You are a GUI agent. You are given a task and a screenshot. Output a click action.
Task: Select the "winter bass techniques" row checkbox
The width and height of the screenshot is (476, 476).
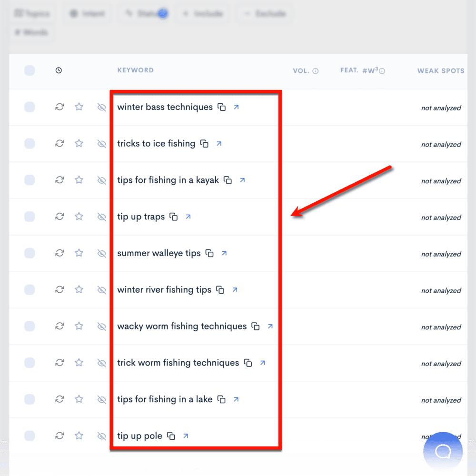tap(30, 107)
